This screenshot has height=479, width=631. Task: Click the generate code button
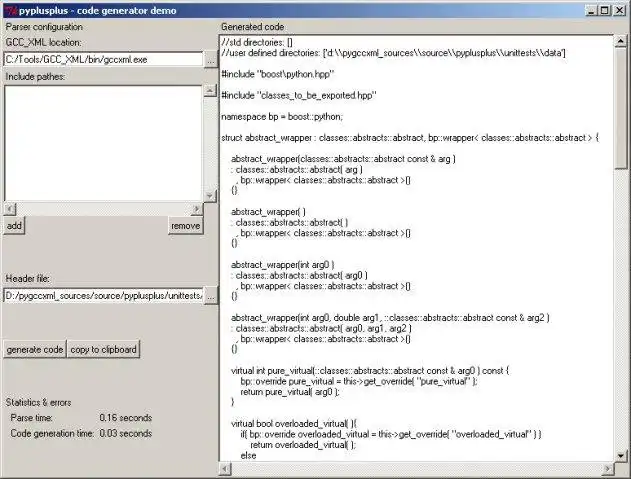point(35,349)
